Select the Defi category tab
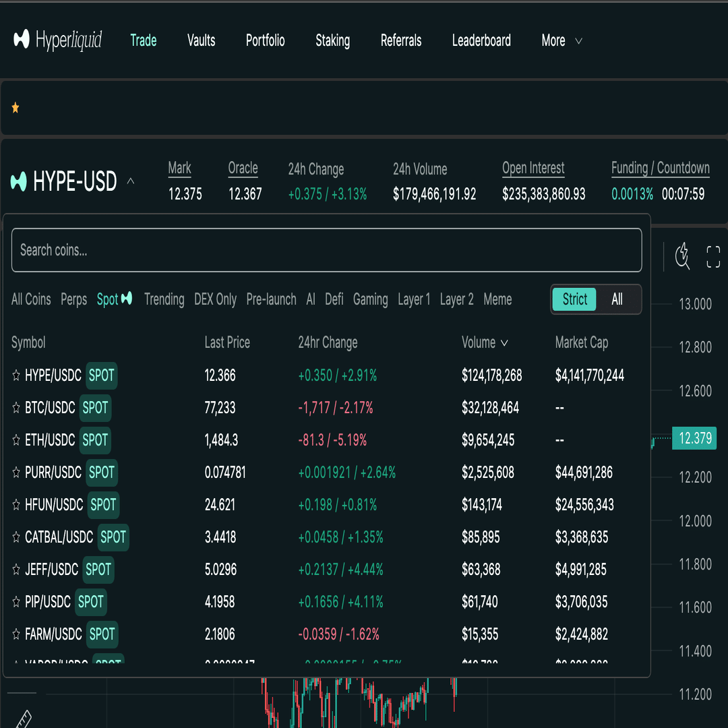The image size is (728, 728). [x=334, y=299]
